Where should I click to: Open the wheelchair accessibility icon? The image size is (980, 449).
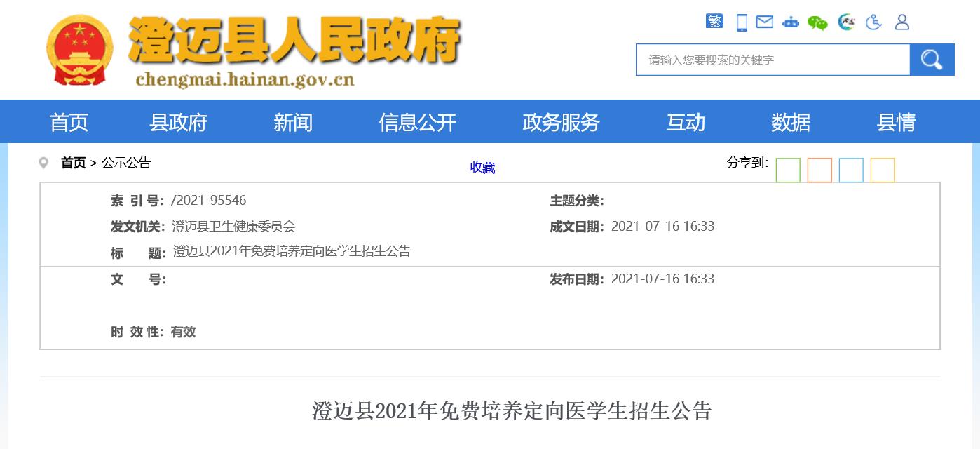pos(873,22)
